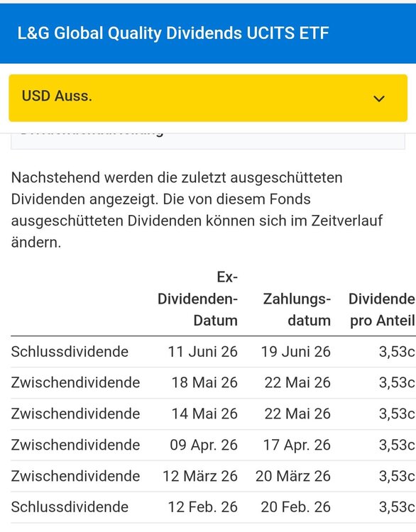This screenshot has height=532, width=416.
Task: Click the Ex-Dividenden-Datum column header
Action: click(x=197, y=299)
